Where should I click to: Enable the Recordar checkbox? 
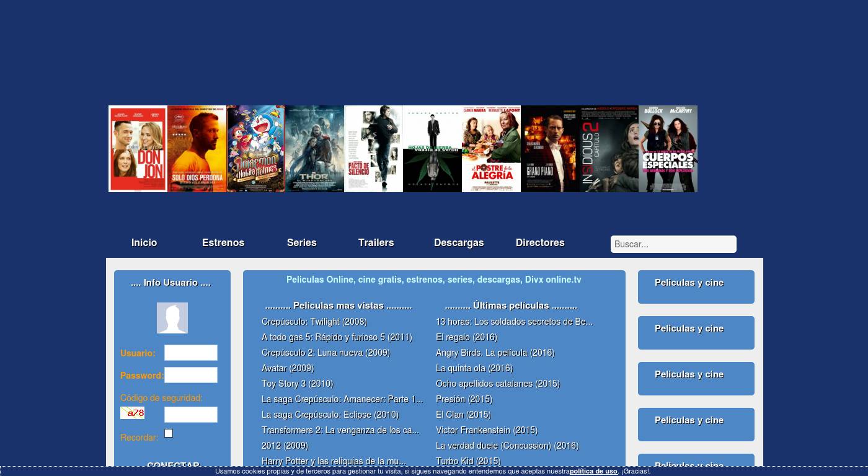[x=169, y=433]
